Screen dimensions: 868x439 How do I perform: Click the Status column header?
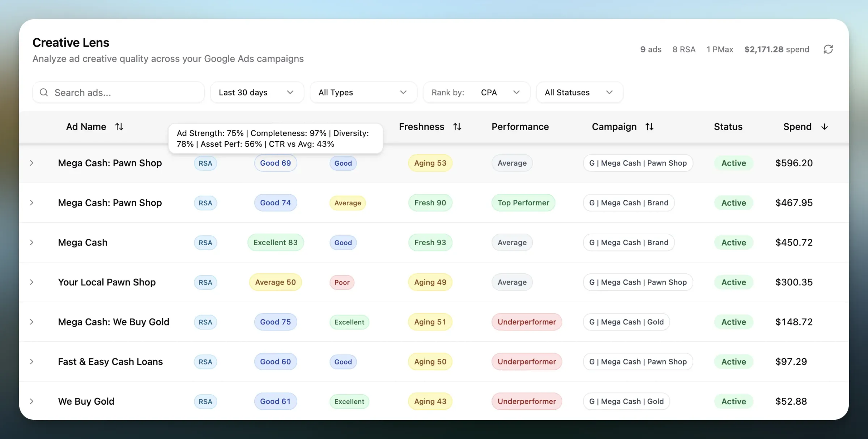pos(728,127)
